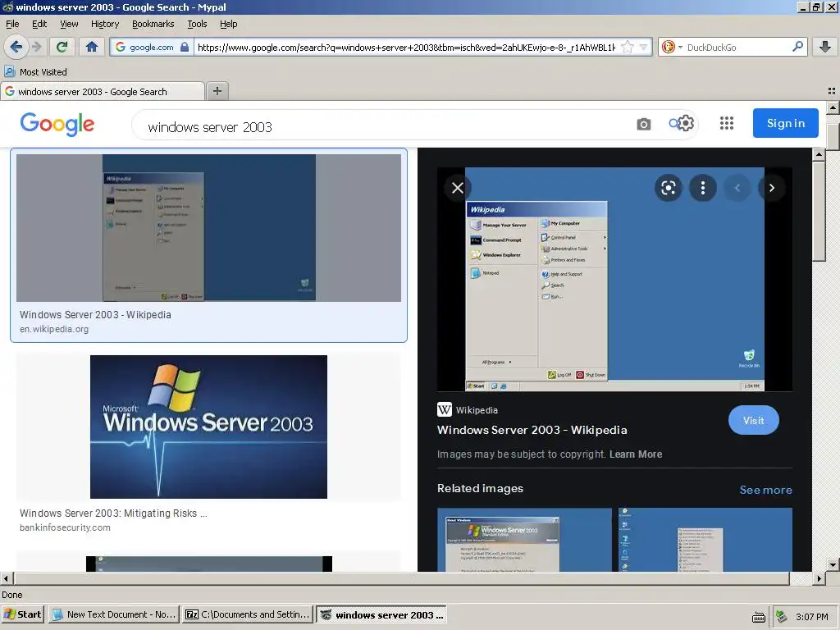Click the en.wikipedia.org source text
The image size is (840, 630).
[x=54, y=329]
